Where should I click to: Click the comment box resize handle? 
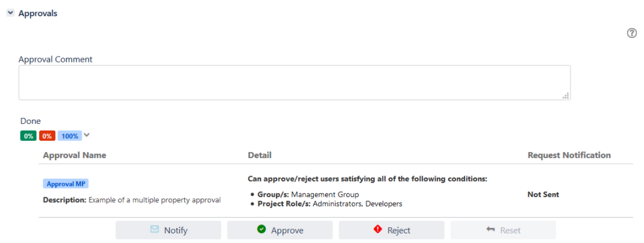click(566, 95)
